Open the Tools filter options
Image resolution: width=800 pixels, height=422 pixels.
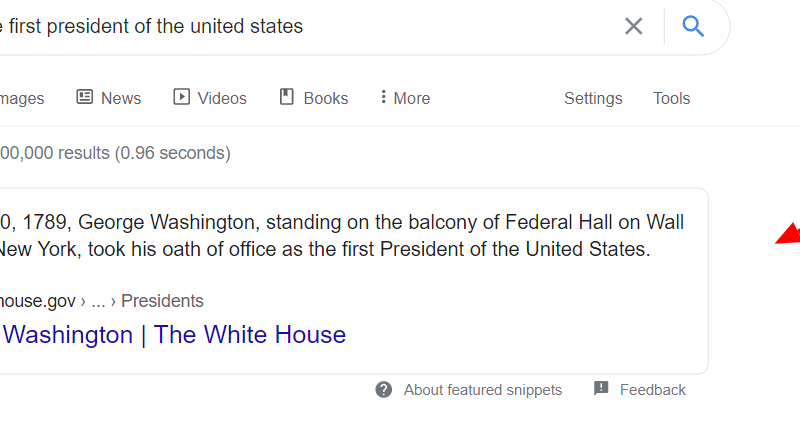click(x=671, y=98)
